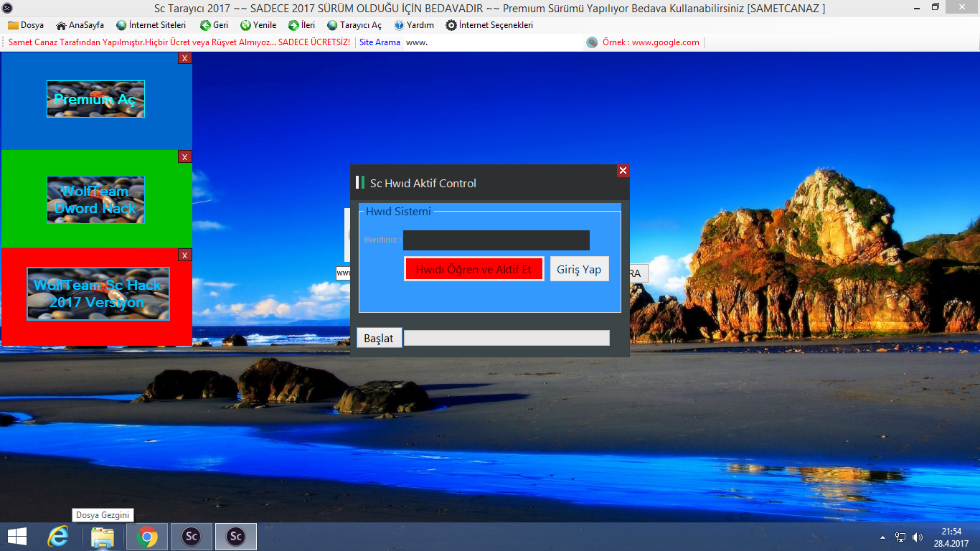
Task: Switch to second highlighted Sc taskbar window
Action: pyautogui.click(x=236, y=537)
